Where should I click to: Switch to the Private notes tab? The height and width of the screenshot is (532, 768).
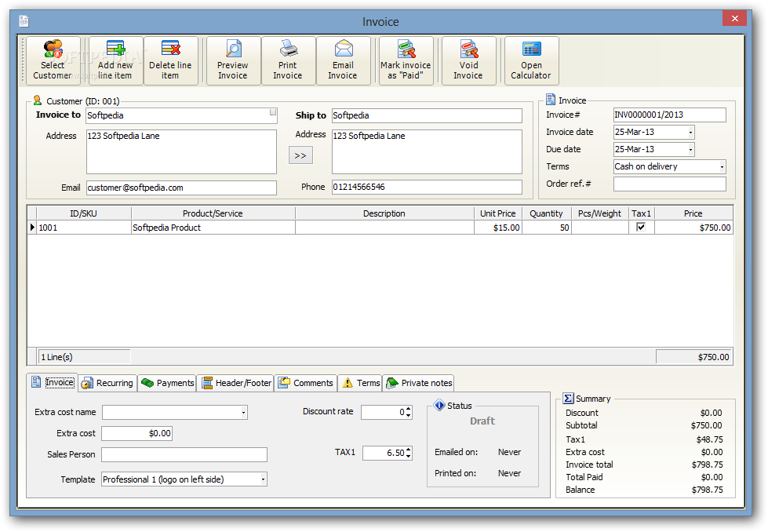coord(419,383)
